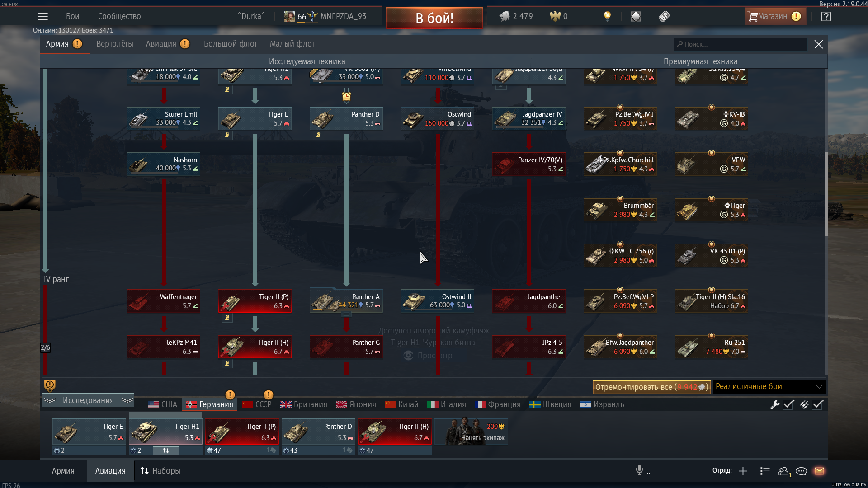The image size is (868, 488).
Task: Click the ammo auto-refill bullets icon
Action: click(x=804, y=404)
